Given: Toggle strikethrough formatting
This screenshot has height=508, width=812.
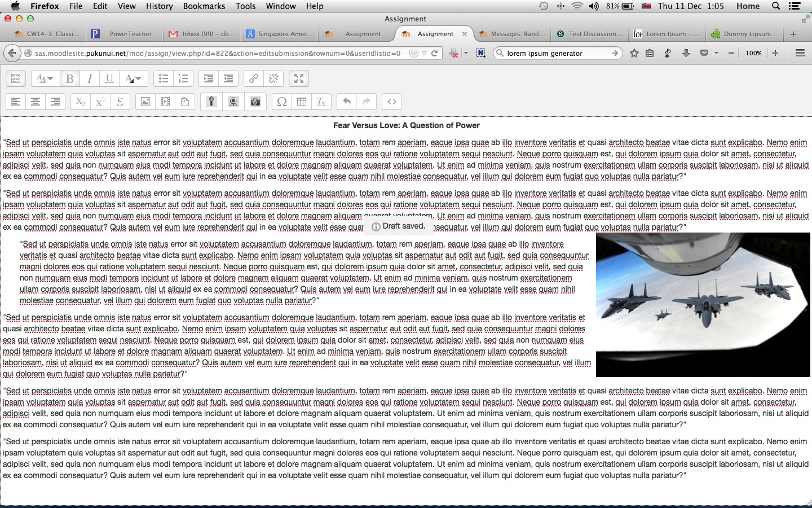Looking at the screenshot, I should (x=120, y=102).
